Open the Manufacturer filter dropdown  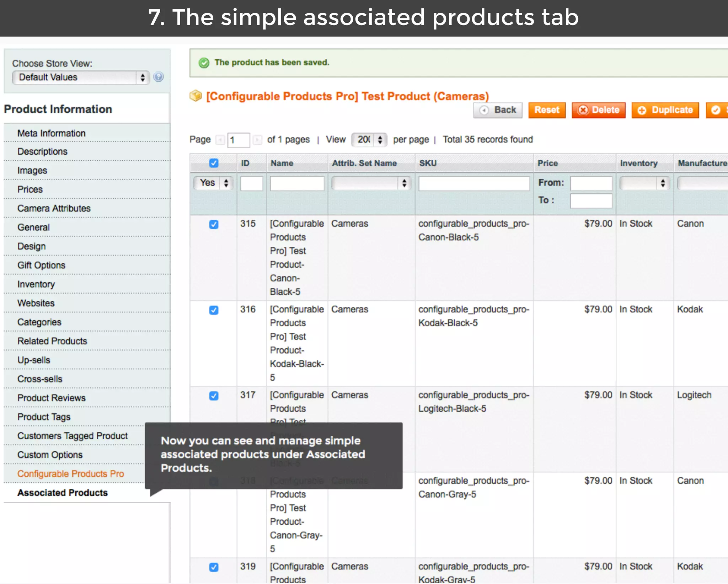pos(703,183)
